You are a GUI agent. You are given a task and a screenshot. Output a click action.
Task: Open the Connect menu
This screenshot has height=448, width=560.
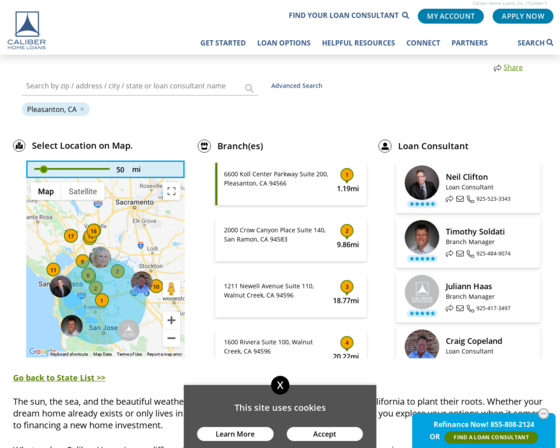click(423, 43)
